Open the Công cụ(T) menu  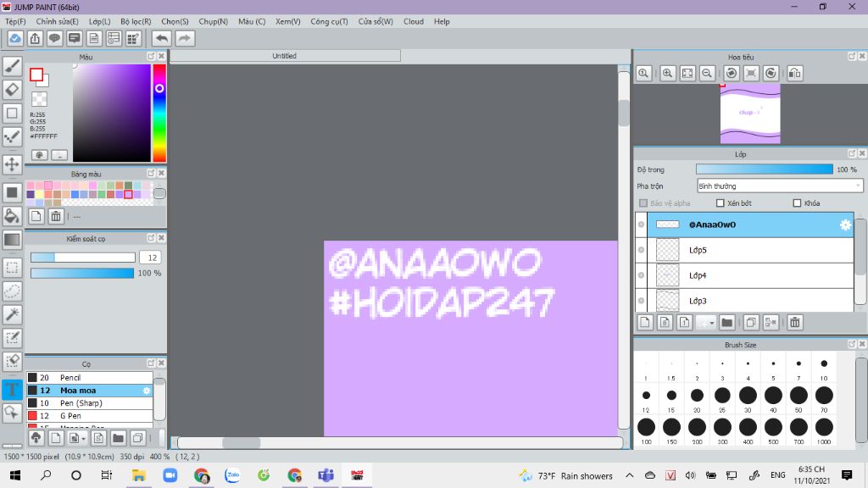click(330, 21)
